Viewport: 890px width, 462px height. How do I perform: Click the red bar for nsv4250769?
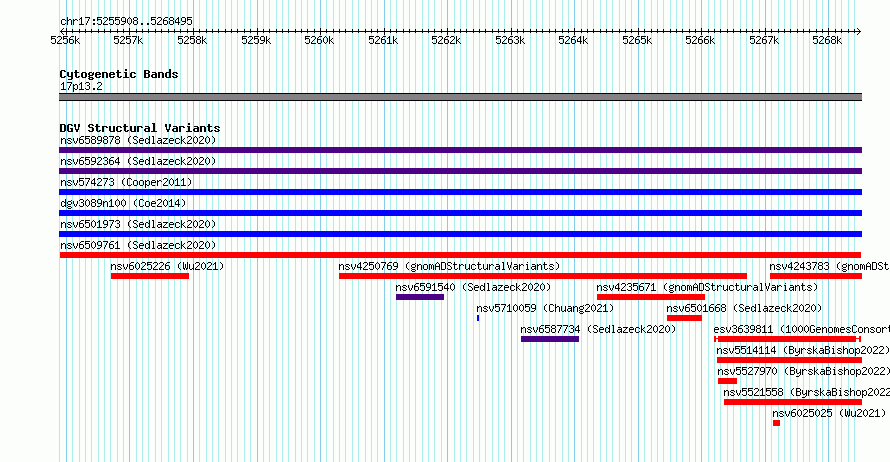[x=543, y=276]
